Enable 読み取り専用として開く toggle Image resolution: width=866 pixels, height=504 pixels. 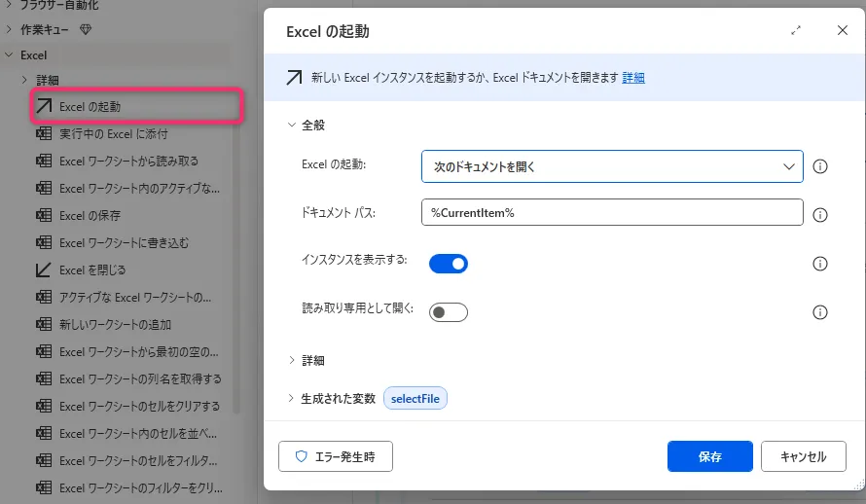click(x=449, y=312)
